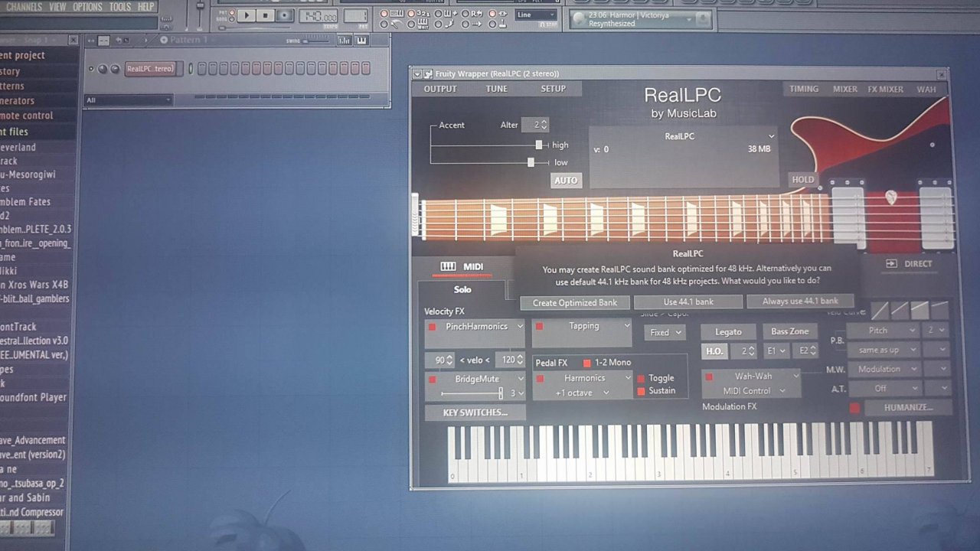Viewport: 980px width, 551px height.
Task: Open the MIDI Control dropdown
Action: [x=753, y=391]
